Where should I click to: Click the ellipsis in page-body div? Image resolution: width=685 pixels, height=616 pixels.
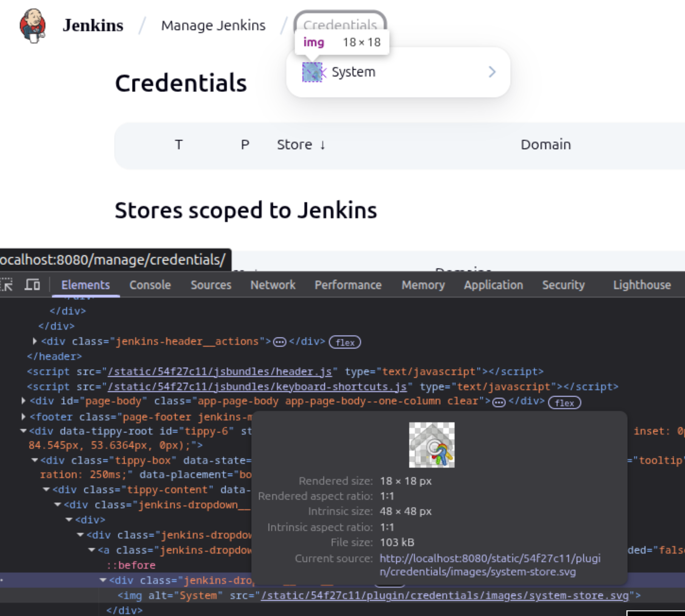pyautogui.click(x=499, y=402)
